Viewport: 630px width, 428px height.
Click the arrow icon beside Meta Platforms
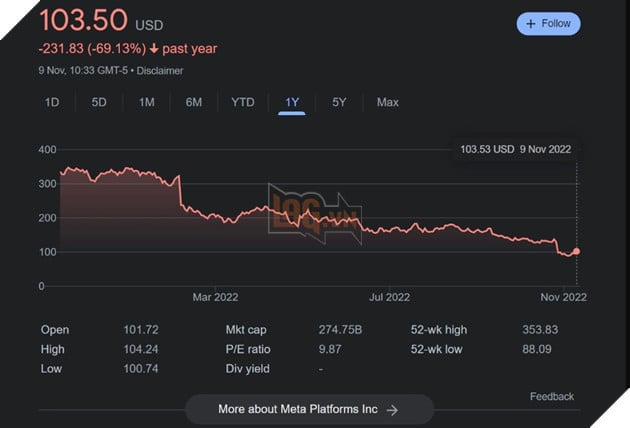tap(393, 409)
